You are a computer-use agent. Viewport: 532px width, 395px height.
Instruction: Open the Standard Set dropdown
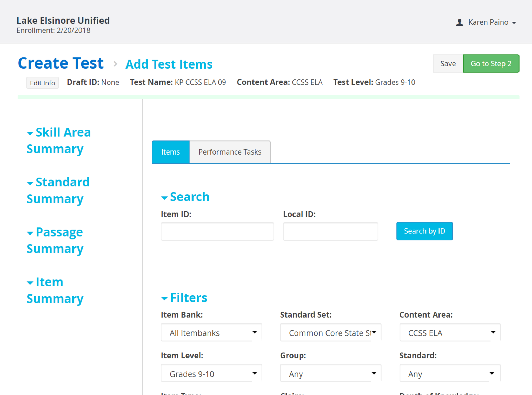click(x=330, y=332)
